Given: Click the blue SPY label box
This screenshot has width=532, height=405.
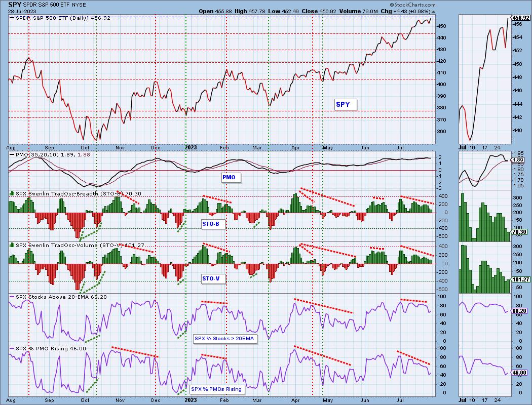Looking at the screenshot, I should (346, 104).
